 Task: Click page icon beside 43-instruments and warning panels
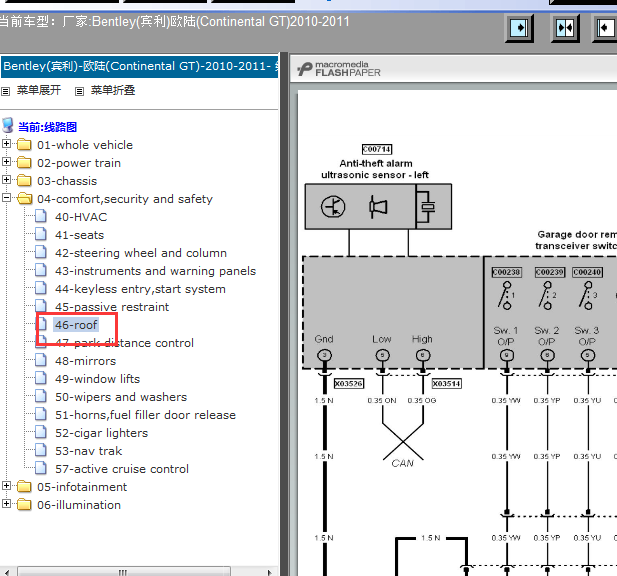click(41, 270)
